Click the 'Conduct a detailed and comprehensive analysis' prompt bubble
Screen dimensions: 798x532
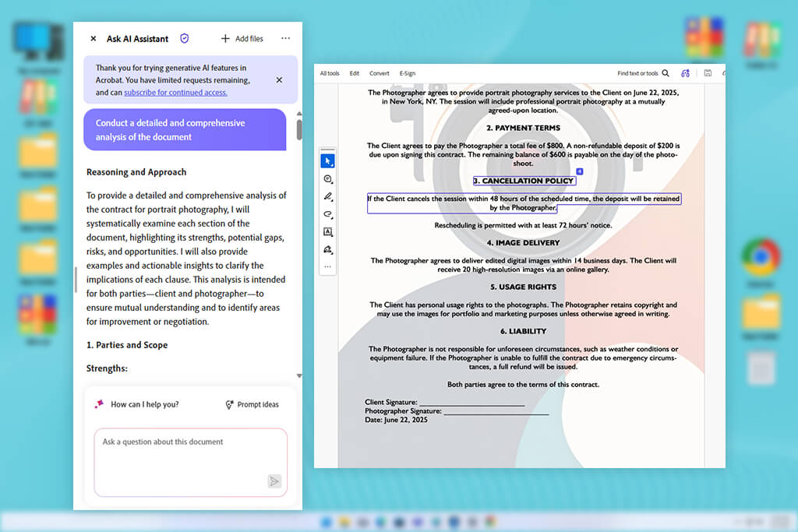coord(185,130)
